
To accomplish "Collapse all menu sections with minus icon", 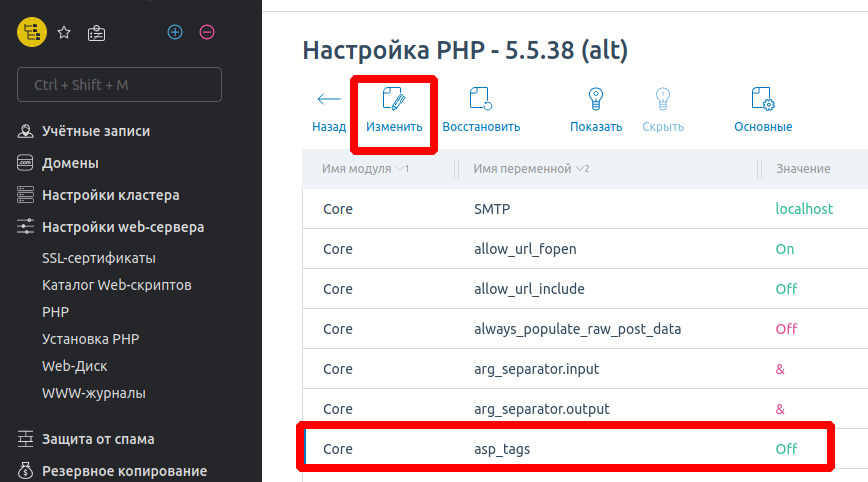I will click(x=207, y=32).
